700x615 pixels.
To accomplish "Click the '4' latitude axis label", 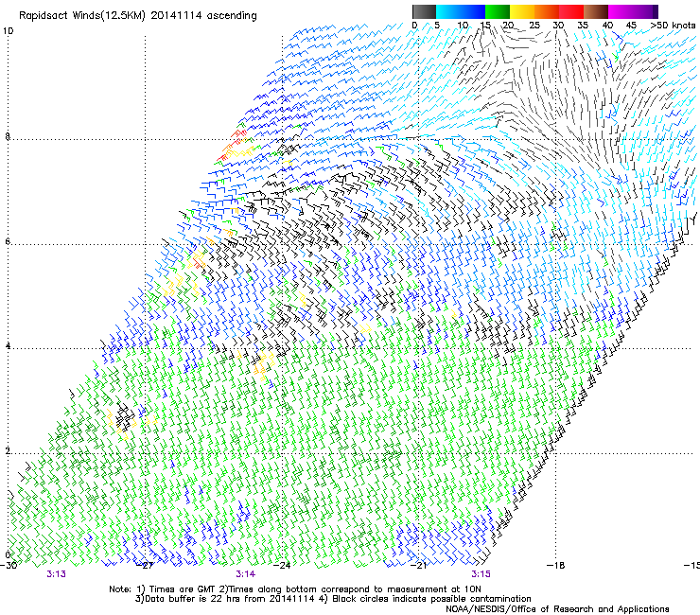I will click(8, 346).
